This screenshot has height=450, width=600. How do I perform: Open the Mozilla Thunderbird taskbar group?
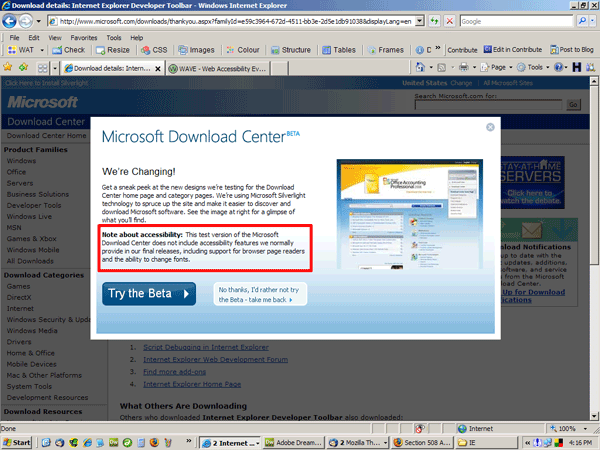(x=359, y=443)
